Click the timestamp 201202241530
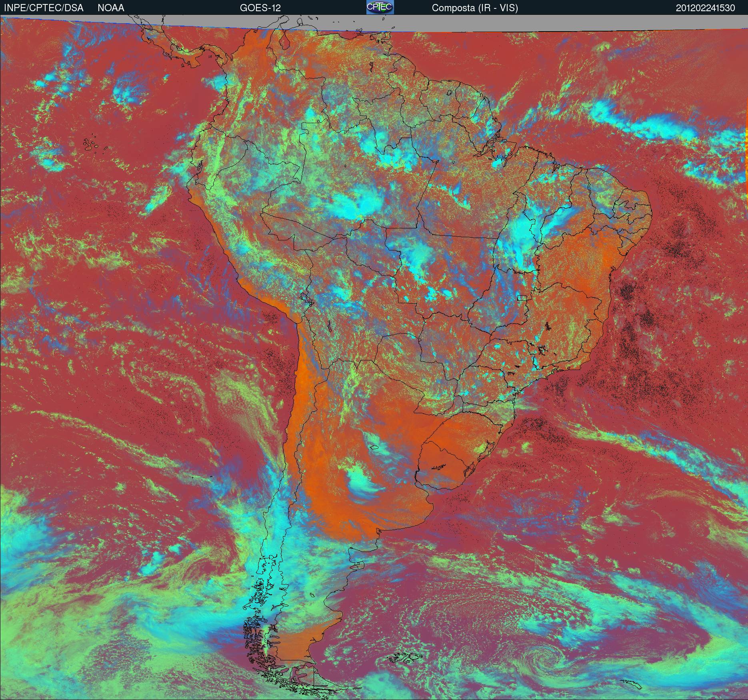 click(x=705, y=8)
